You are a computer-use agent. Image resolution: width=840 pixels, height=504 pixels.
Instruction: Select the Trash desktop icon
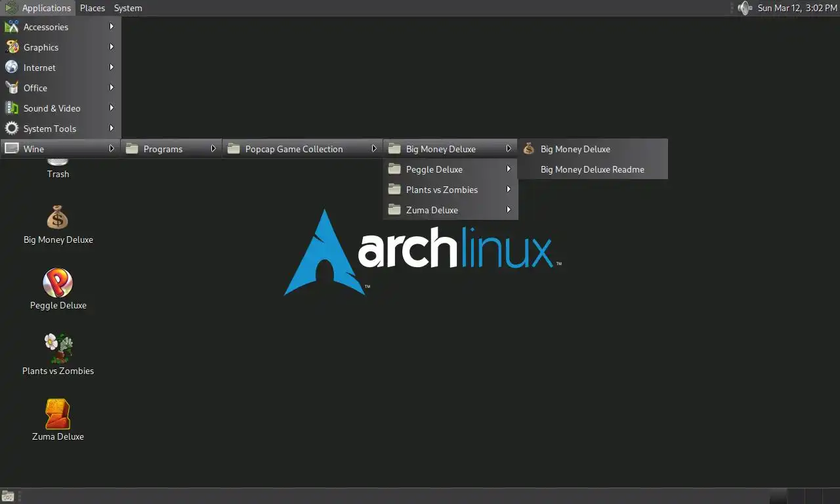(58, 169)
